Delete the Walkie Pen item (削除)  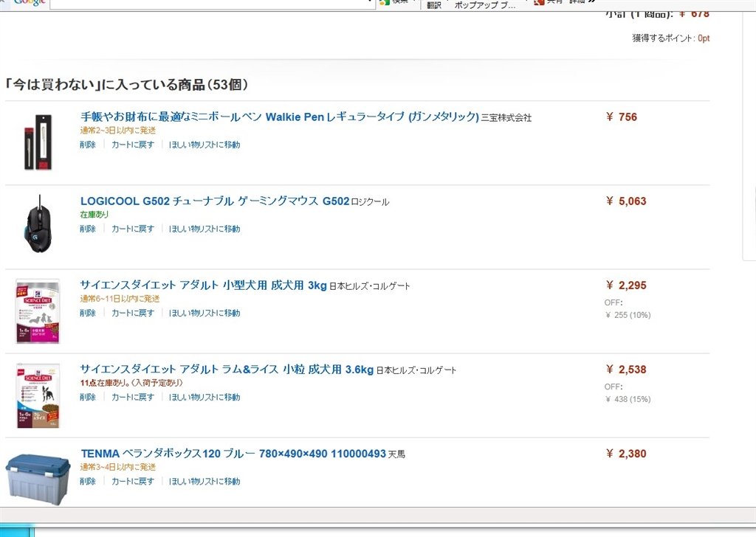pos(88,145)
